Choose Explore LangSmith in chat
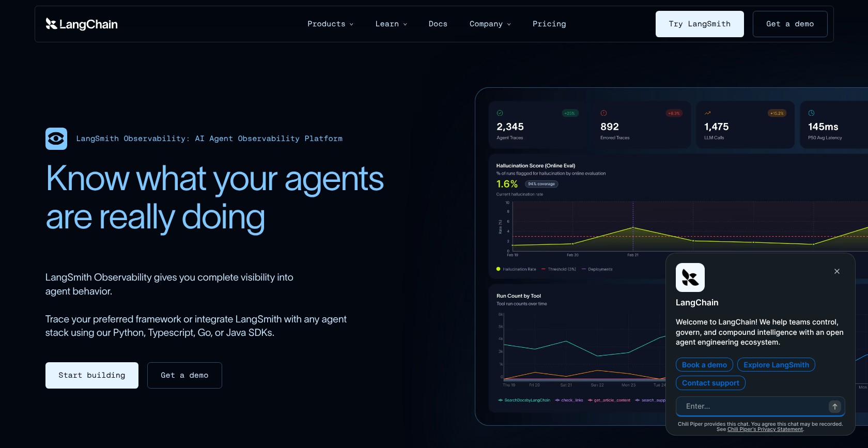Image resolution: width=868 pixels, height=448 pixels. [x=776, y=365]
